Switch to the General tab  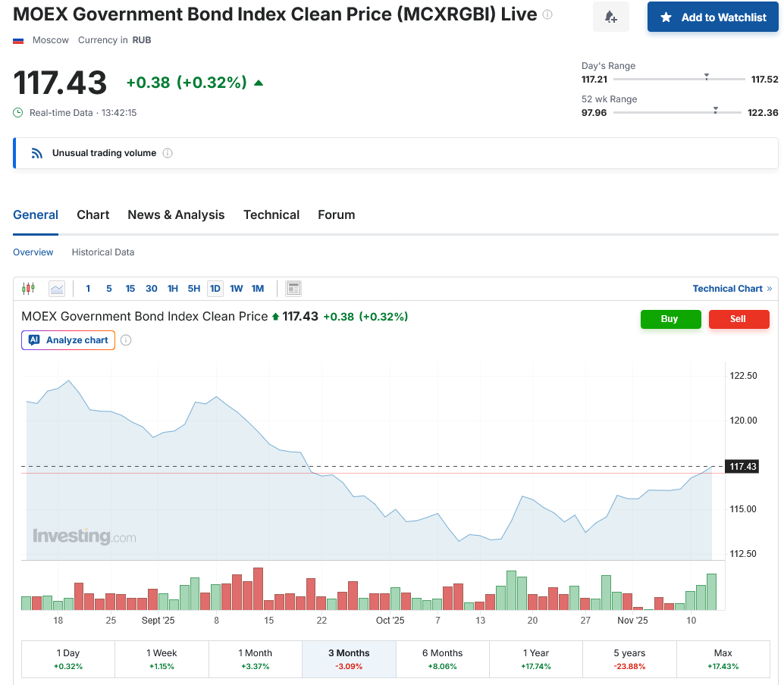click(36, 215)
